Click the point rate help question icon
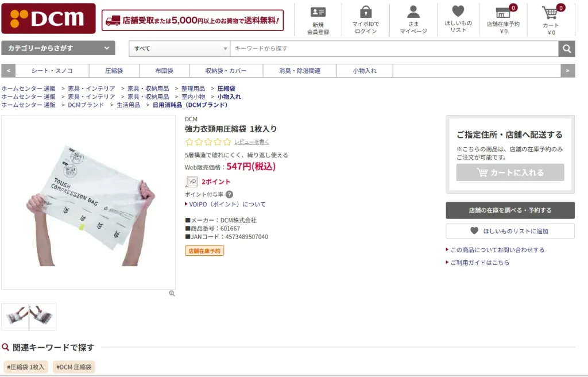Screen dimensions: 588x377 point(229,194)
